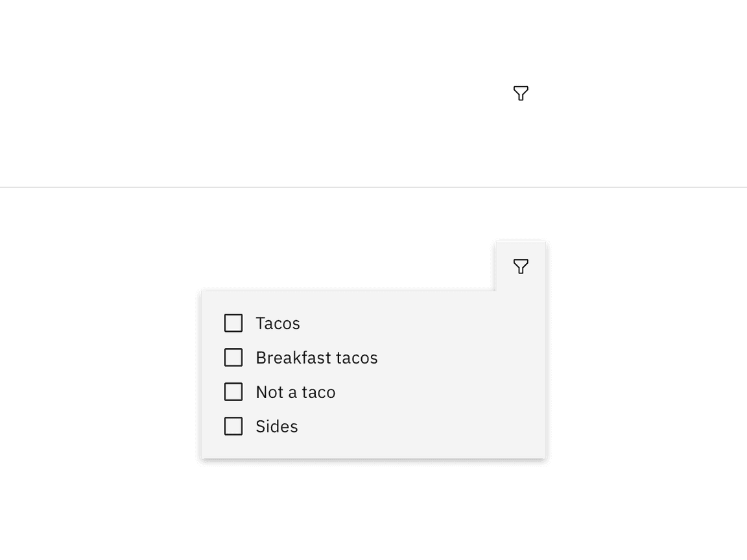Check the Tacos checkbox
Image resolution: width=747 pixels, height=560 pixels.
233,323
